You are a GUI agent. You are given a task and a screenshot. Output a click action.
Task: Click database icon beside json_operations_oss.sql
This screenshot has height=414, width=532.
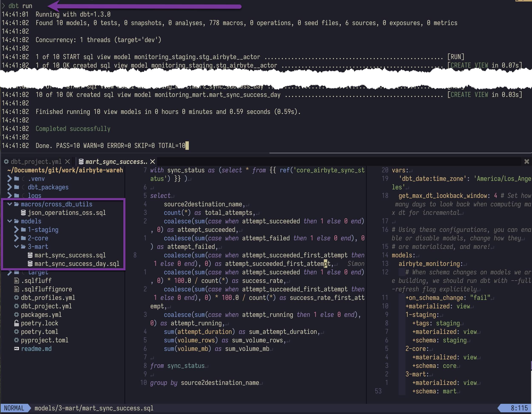click(x=23, y=213)
